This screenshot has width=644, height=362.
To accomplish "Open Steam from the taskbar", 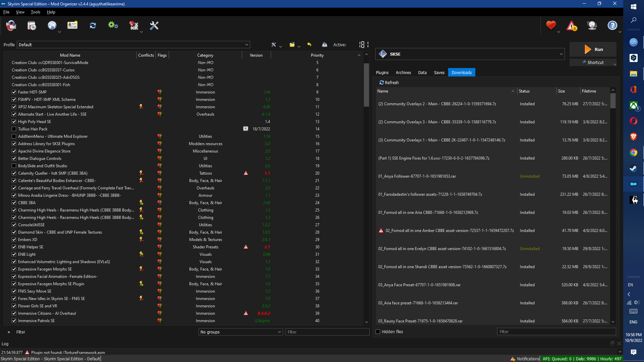I will tap(633, 168).
